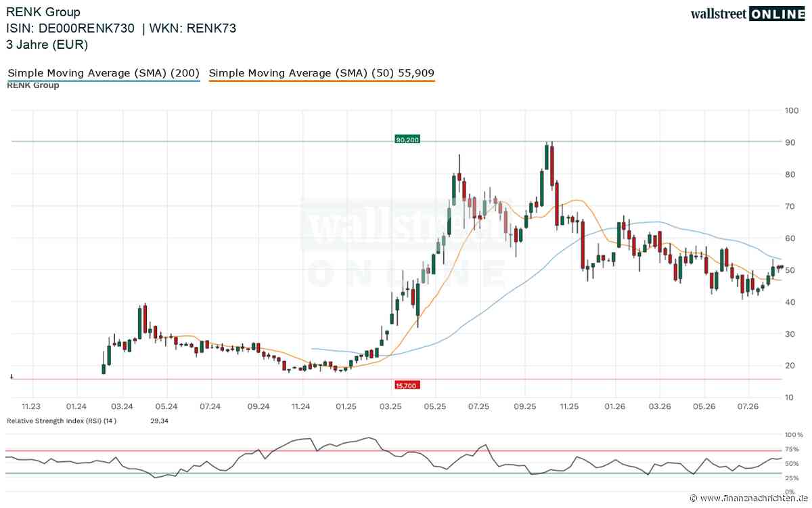Screen dimensions: 812x508
Task: Click the 70 price axis label
Action: tap(790, 206)
